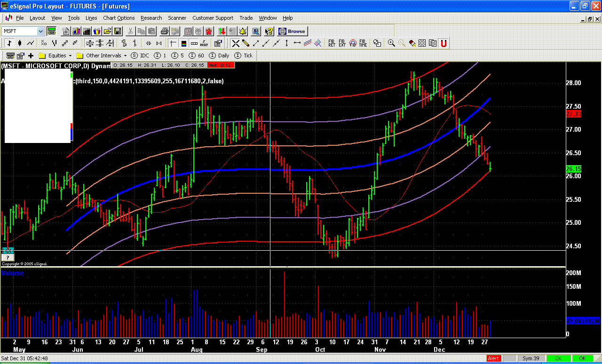Select the crosshair cursor tool
The height and width of the screenshot is (364, 602).
[237, 43]
